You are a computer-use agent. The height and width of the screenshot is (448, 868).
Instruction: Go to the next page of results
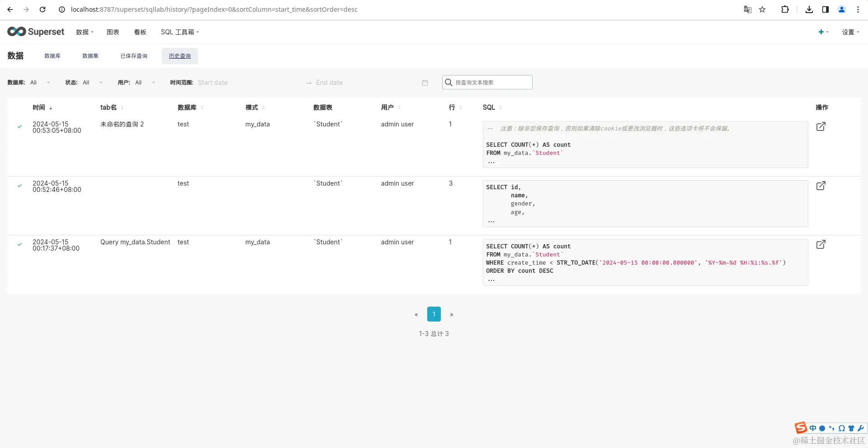pyautogui.click(x=452, y=314)
